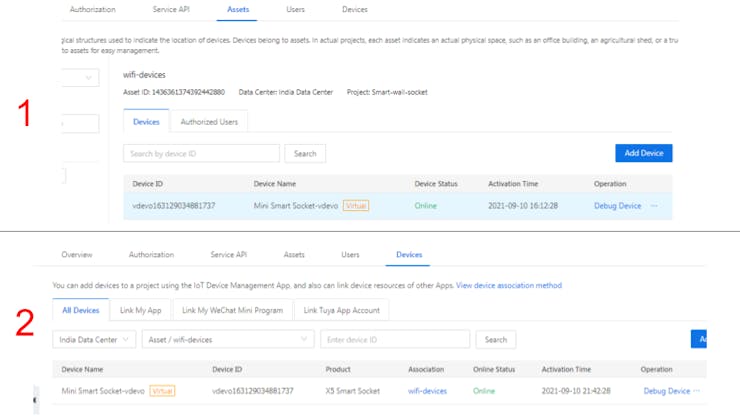Image resolution: width=740 pixels, height=416 pixels.
Task: Click Debug Device link in Devices table
Action: (666, 391)
